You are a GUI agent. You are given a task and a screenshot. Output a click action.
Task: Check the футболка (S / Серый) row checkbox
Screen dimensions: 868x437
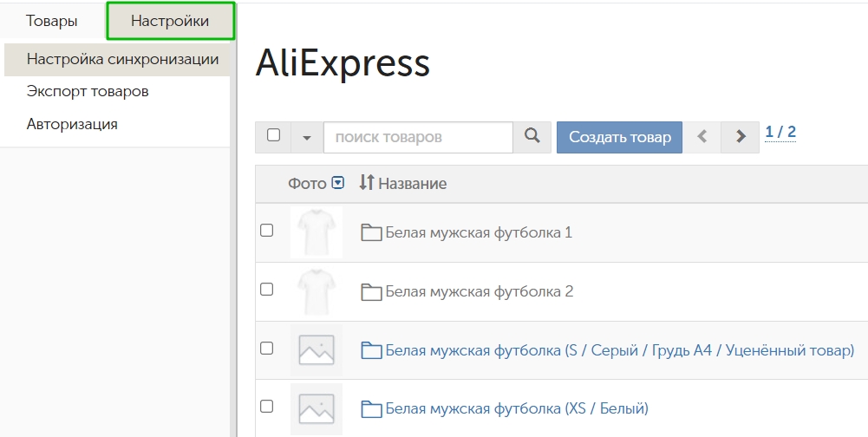[267, 348]
